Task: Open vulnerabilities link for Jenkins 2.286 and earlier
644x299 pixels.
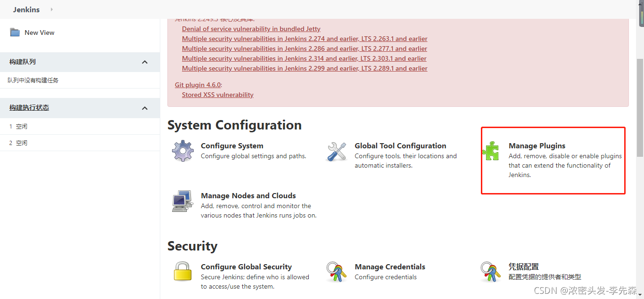Action: 305,48
